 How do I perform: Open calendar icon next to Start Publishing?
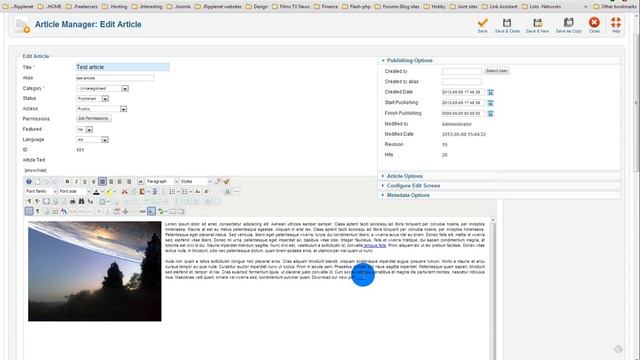(x=490, y=103)
